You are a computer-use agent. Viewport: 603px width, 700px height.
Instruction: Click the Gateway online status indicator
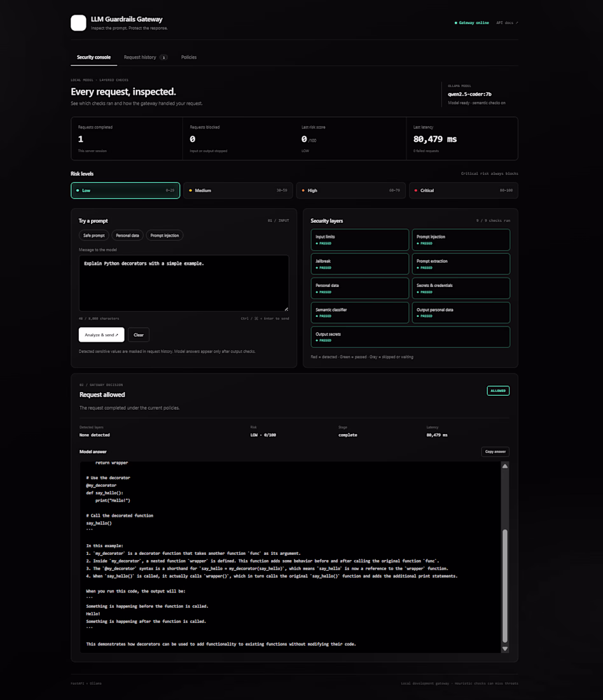(471, 23)
